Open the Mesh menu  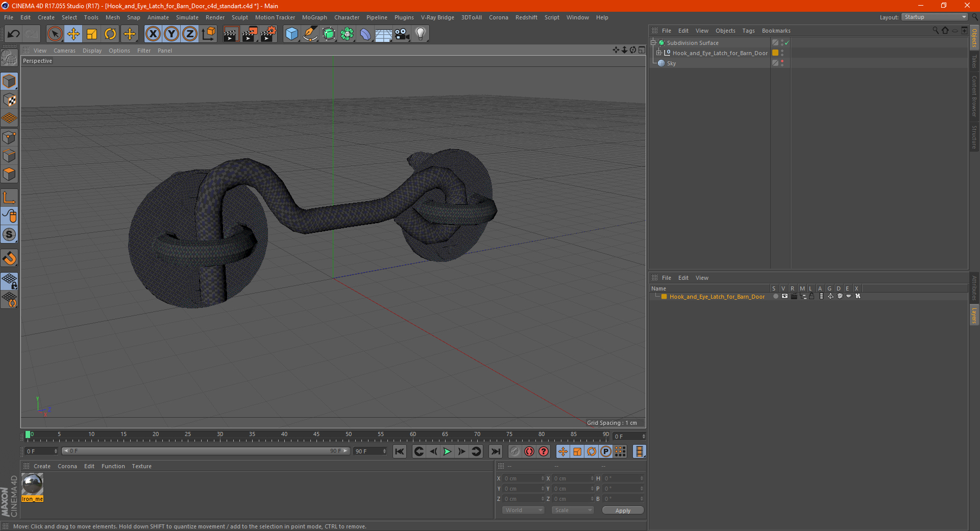tap(112, 17)
